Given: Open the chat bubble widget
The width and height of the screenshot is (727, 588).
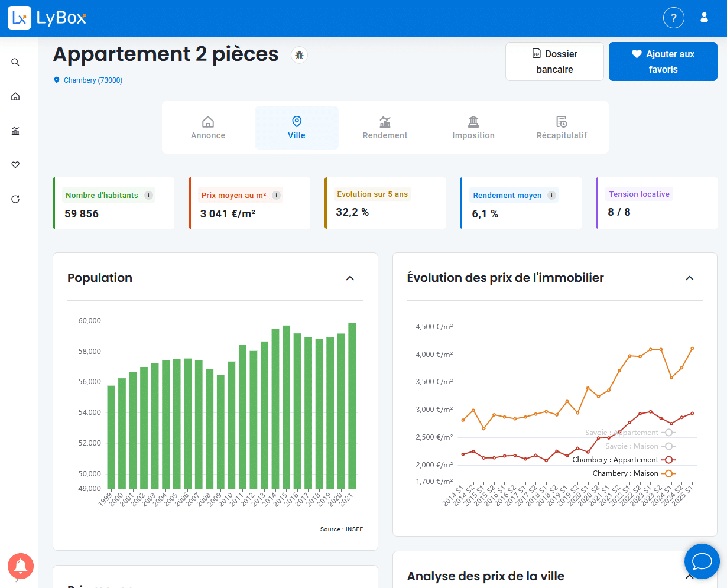Looking at the screenshot, I should (x=702, y=561).
